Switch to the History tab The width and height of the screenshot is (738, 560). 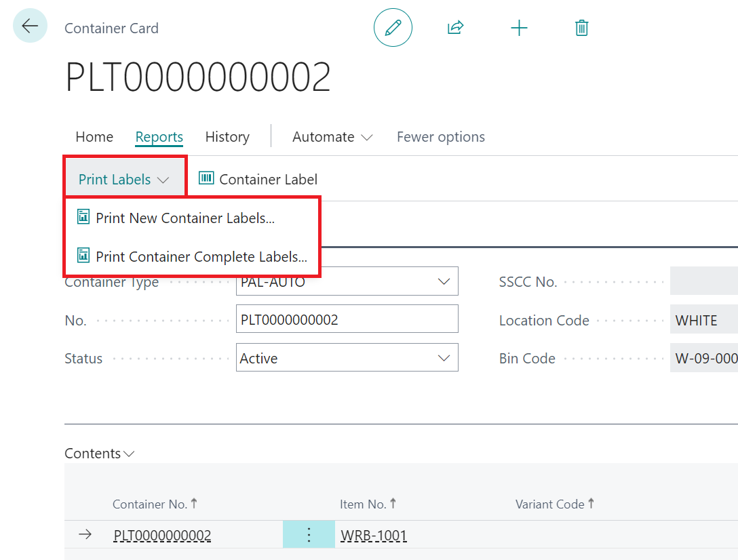click(x=227, y=136)
